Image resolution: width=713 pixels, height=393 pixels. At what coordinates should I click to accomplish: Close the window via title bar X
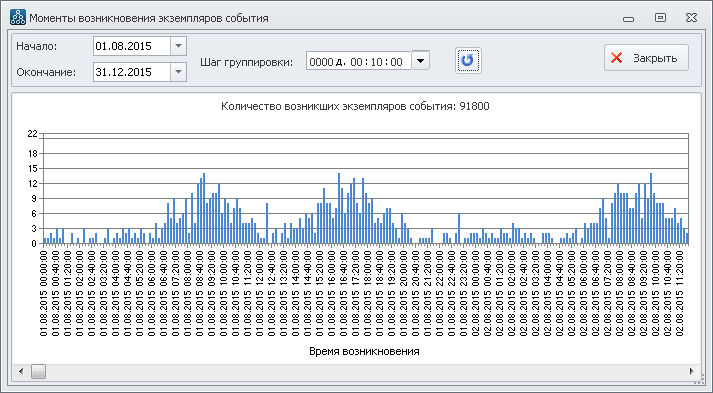click(691, 18)
